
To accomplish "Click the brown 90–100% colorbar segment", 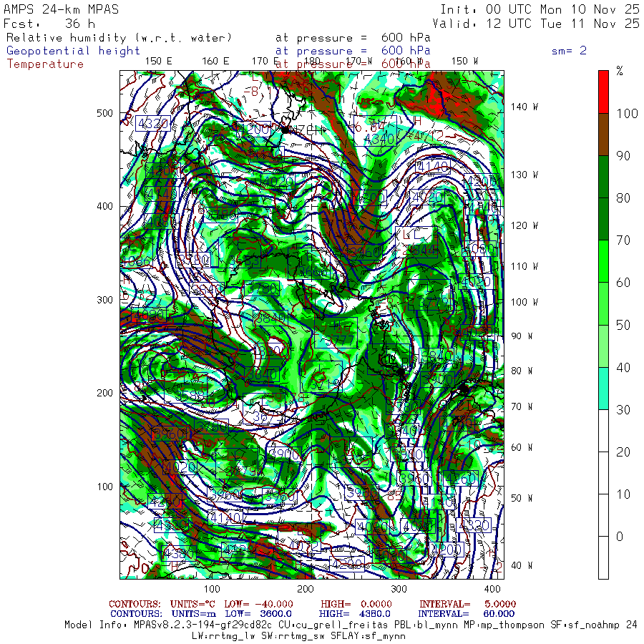I will point(603,135).
